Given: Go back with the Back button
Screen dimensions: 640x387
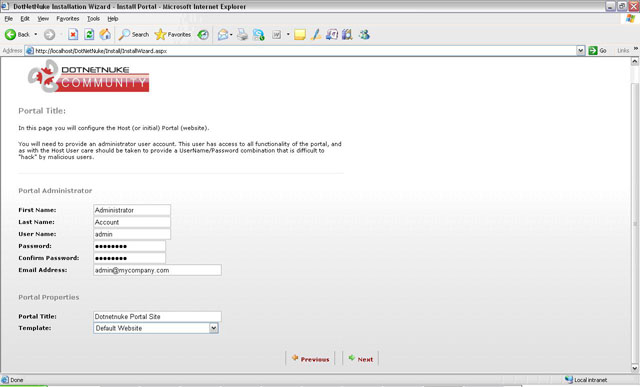Looking at the screenshot, I should click(17, 35).
